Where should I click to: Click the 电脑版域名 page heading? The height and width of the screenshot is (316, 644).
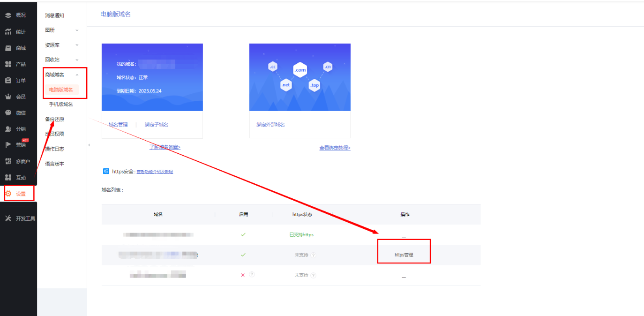tap(116, 14)
